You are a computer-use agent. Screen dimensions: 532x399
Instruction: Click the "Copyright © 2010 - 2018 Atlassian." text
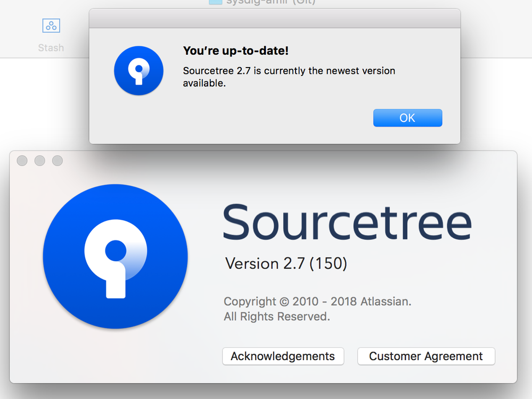coord(317,301)
